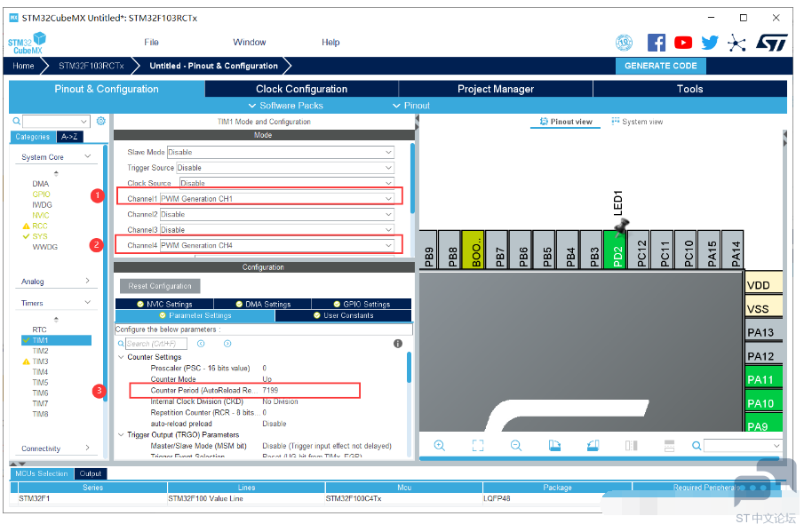Rotate the chip view clockwise
Screen dimensions: 804x532
(554, 445)
